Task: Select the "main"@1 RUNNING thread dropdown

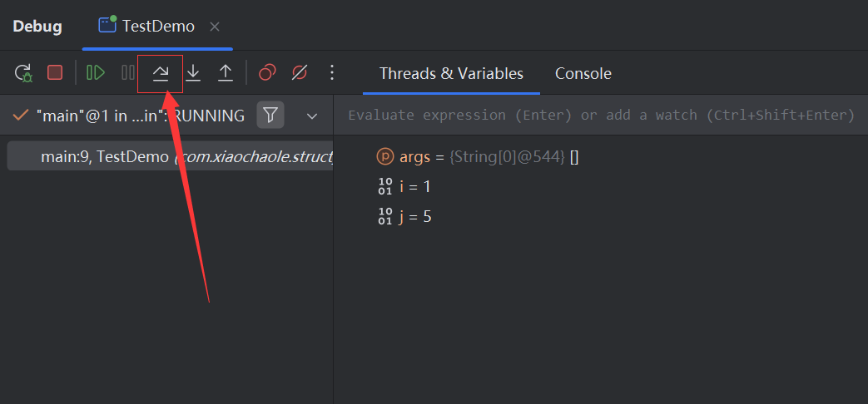Action: [133, 116]
